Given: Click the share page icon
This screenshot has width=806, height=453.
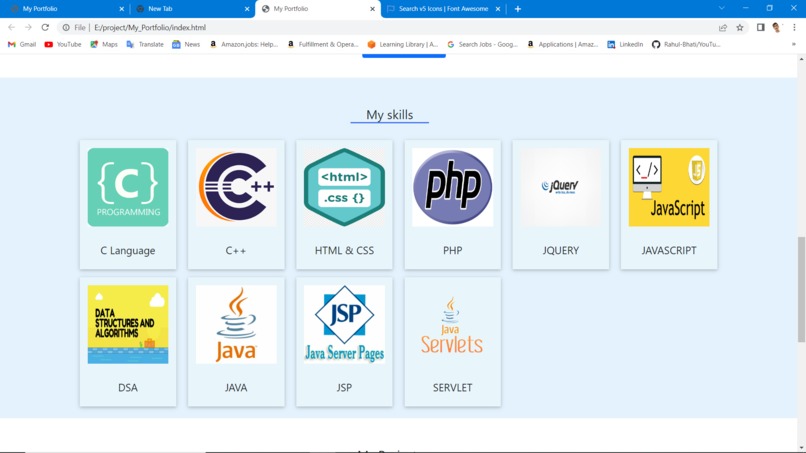Looking at the screenshot, I should pos(723,28).
